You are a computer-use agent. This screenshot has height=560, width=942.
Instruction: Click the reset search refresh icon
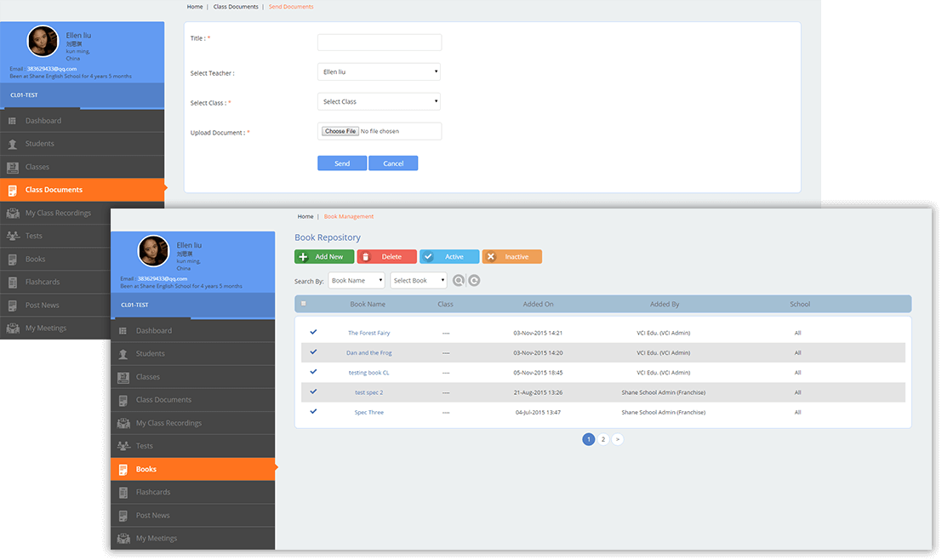click(x=474, y=281)
